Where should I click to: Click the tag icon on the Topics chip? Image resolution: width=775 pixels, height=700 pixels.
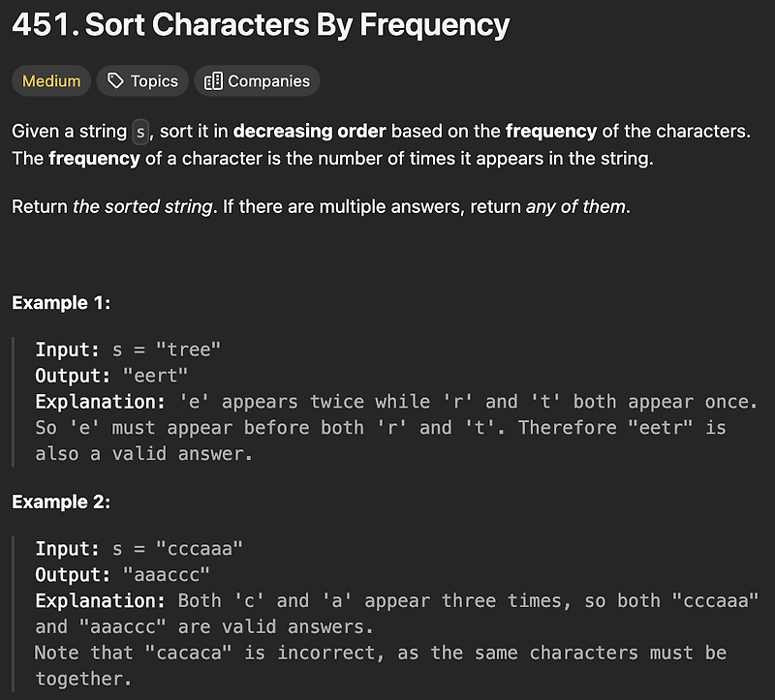[x=114, y=80]
